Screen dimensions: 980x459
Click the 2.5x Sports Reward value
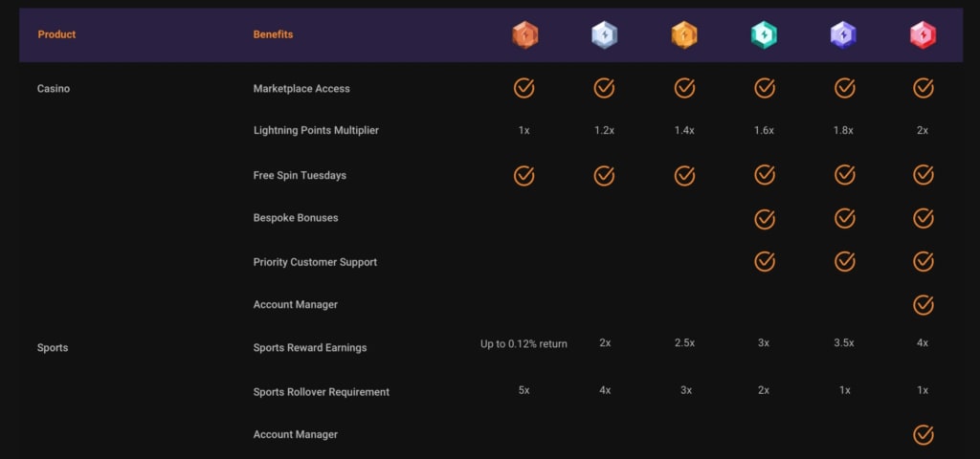[x=684, y=343]
